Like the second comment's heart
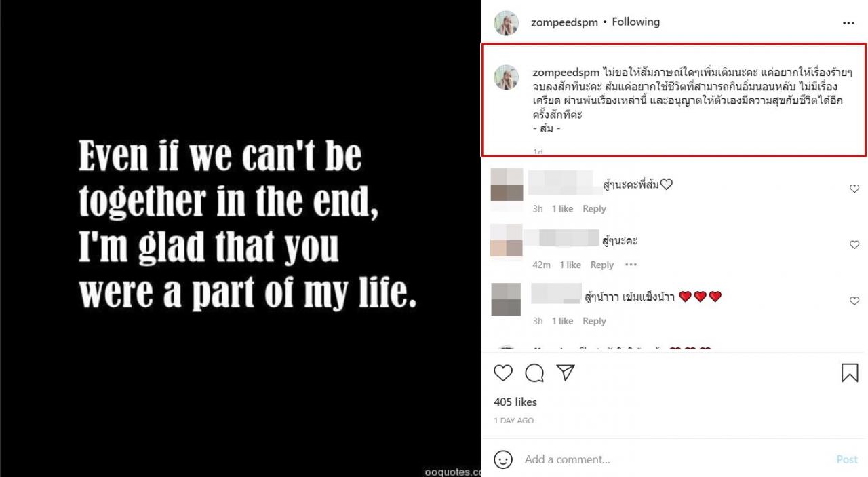 pos(854,245)
